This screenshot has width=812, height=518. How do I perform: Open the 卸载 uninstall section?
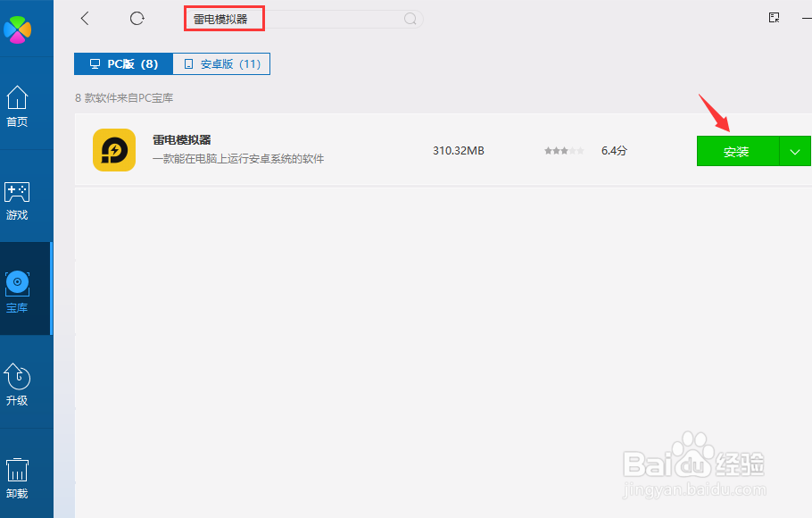click(17, 478)
